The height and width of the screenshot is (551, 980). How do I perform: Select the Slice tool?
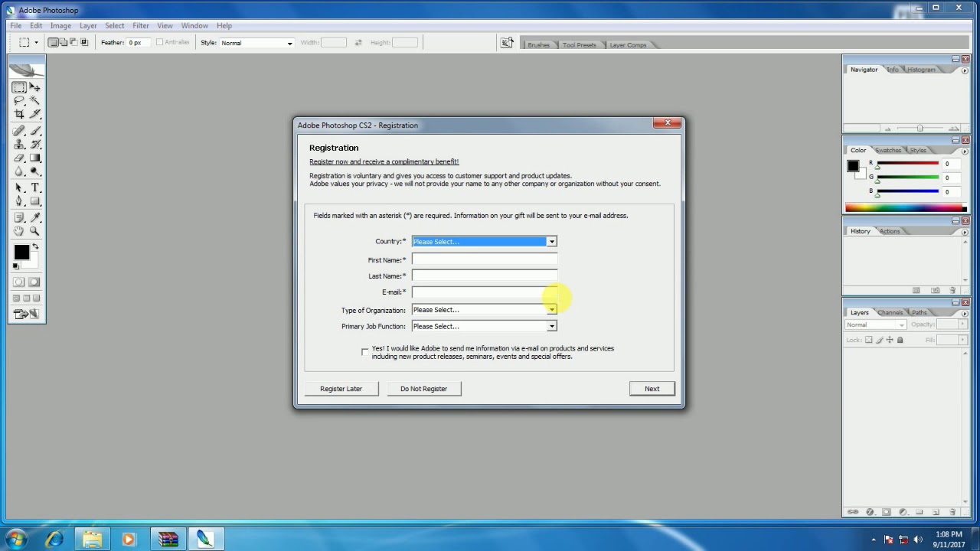[34, 113]
